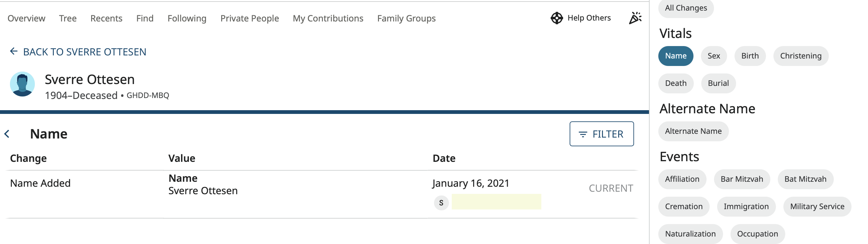The width and height of the screenshot is (868, 244).
Task: Enable the Christening filter chip
Action: pos(800,56)
